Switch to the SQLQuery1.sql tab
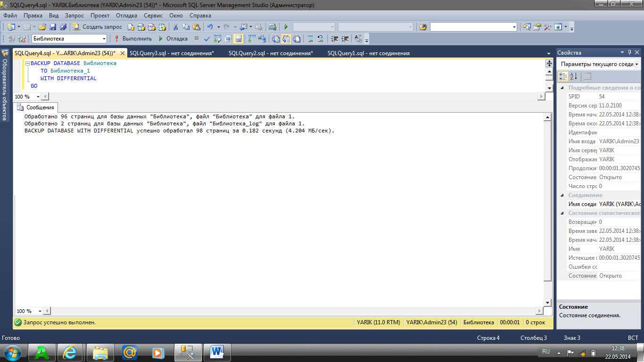 tap(369, 53)
